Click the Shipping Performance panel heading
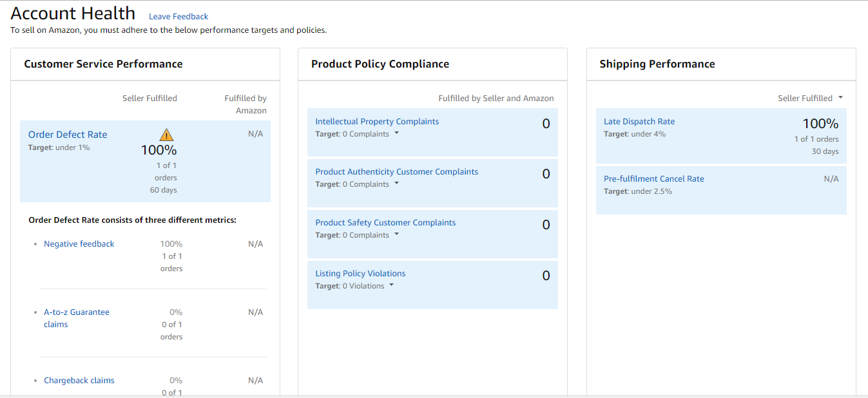The width and height of the screenshot is (868, 398). coord(657,64)
